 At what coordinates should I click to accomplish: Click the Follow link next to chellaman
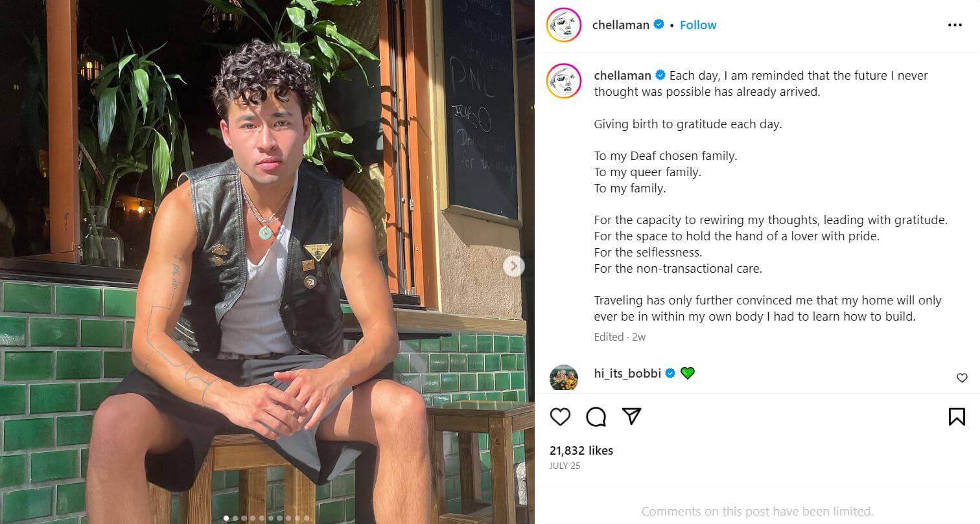pos(698,25)
